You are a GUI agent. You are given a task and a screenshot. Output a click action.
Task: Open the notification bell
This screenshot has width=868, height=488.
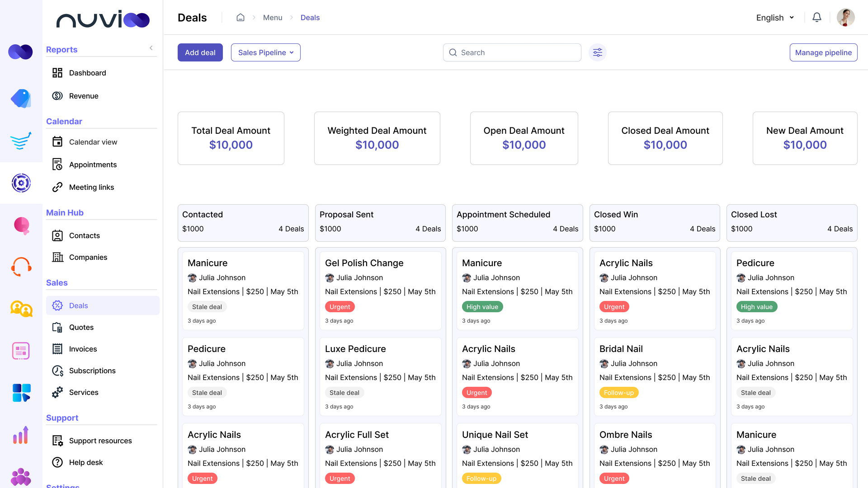pyautogui.click(x=817, y=17)
